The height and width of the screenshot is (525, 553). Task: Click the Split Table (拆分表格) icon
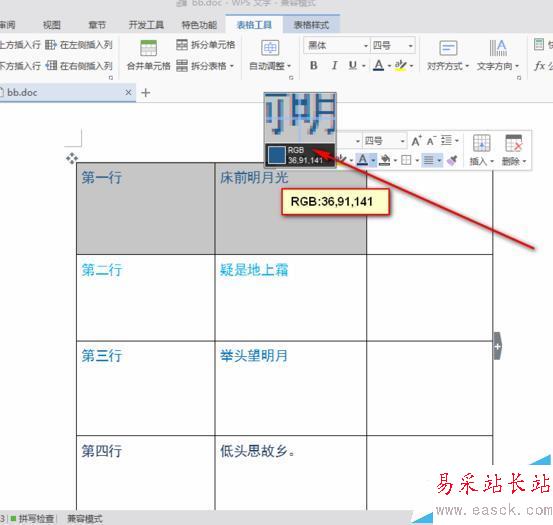coord(182,66)
